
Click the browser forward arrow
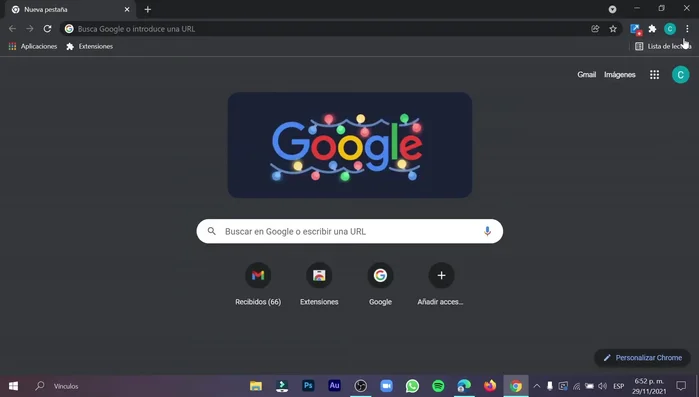tap(29, 29)
